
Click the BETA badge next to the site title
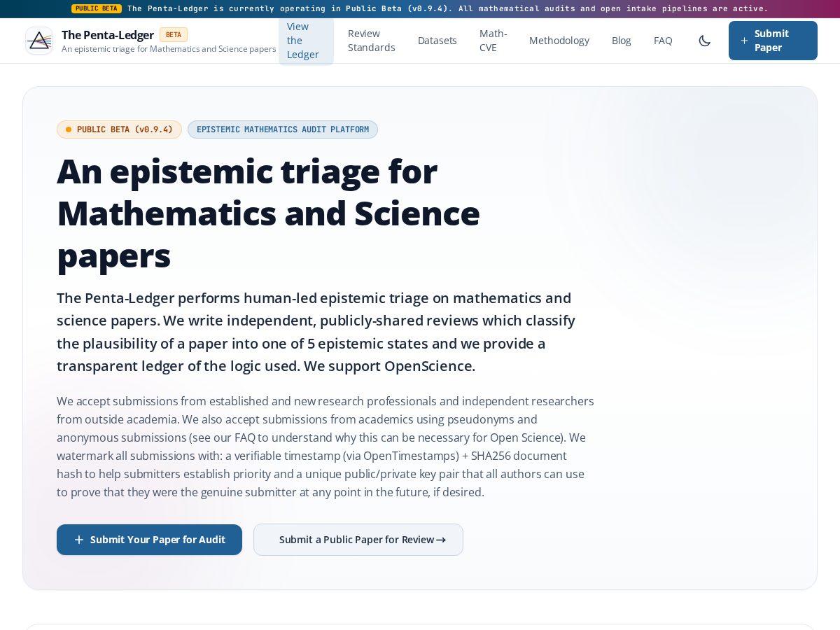(174, 35)
